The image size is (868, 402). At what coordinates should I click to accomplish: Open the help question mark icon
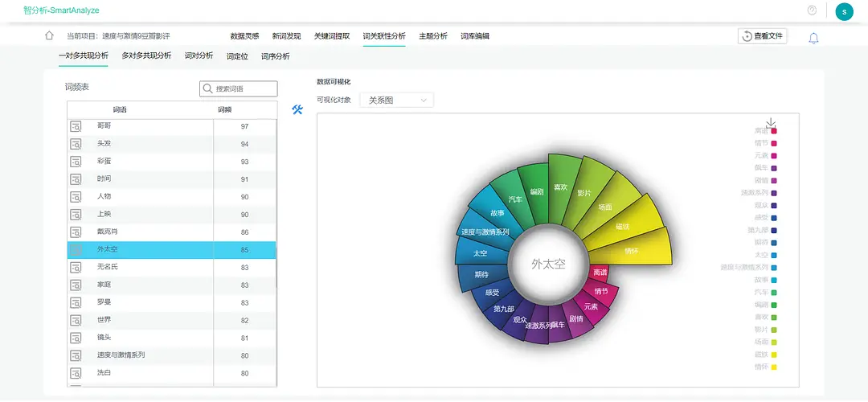[x=812, y=10]
